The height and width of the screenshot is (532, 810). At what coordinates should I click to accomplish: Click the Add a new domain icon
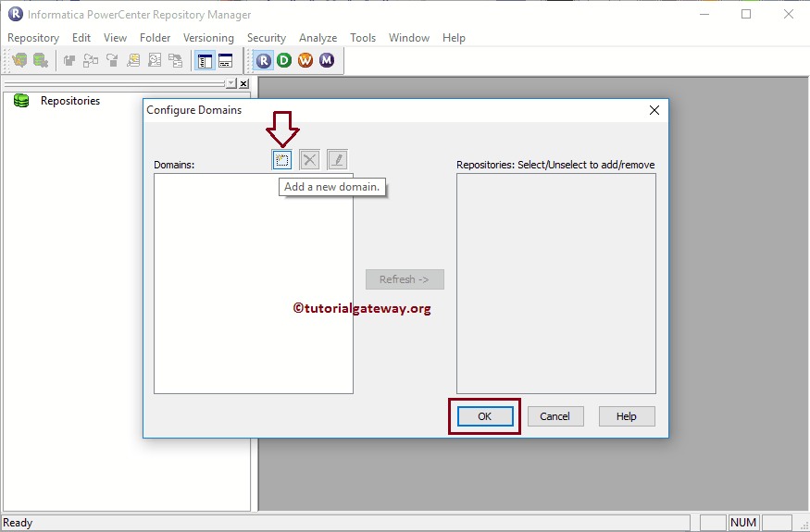282,159
